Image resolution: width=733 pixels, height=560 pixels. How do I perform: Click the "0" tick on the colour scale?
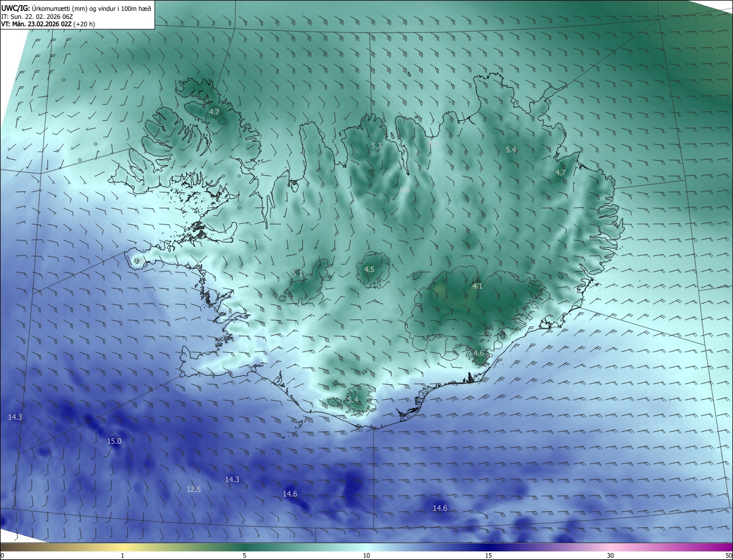tap(2, 555)
